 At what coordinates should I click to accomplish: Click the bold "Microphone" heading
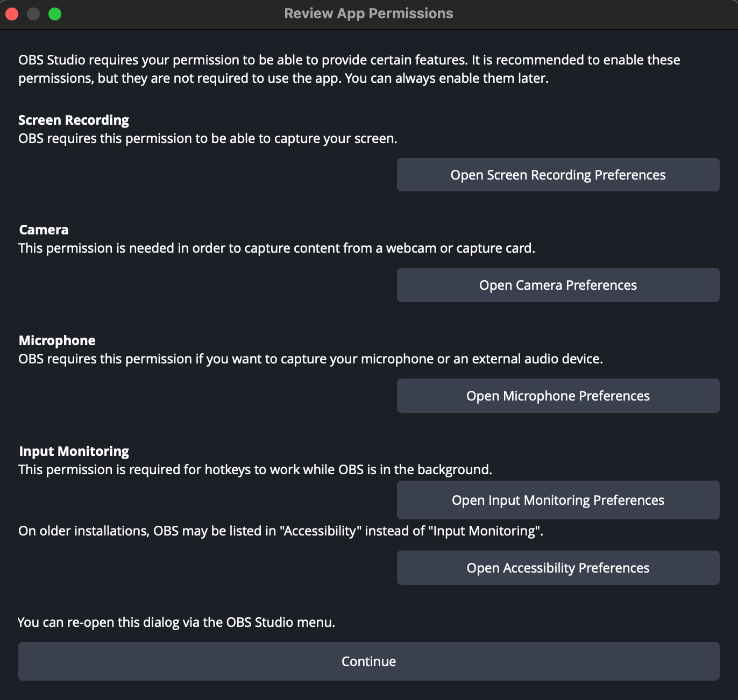click(x=57, y=340)
